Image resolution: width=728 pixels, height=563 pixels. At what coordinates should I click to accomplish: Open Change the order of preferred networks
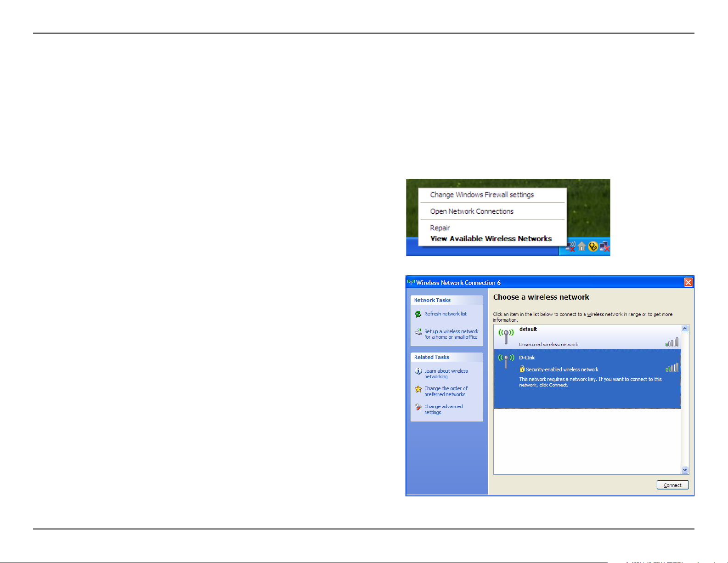446,391
